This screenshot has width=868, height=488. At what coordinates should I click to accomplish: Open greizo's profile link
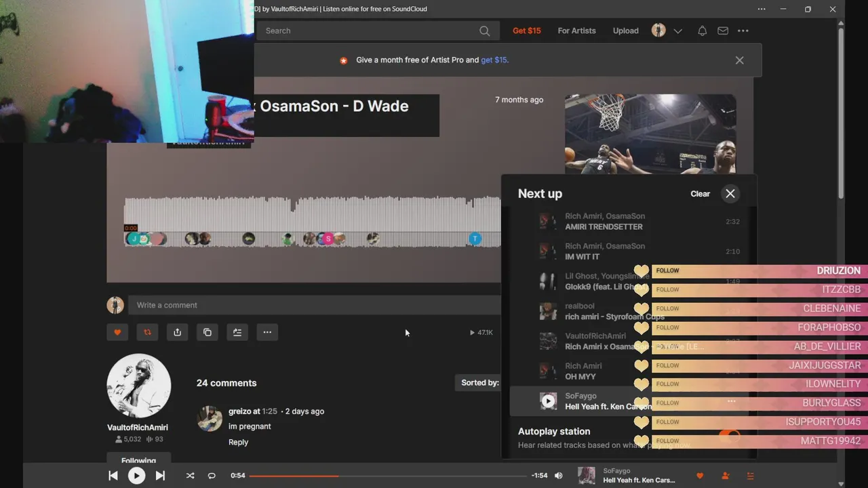tap(239, 411)
